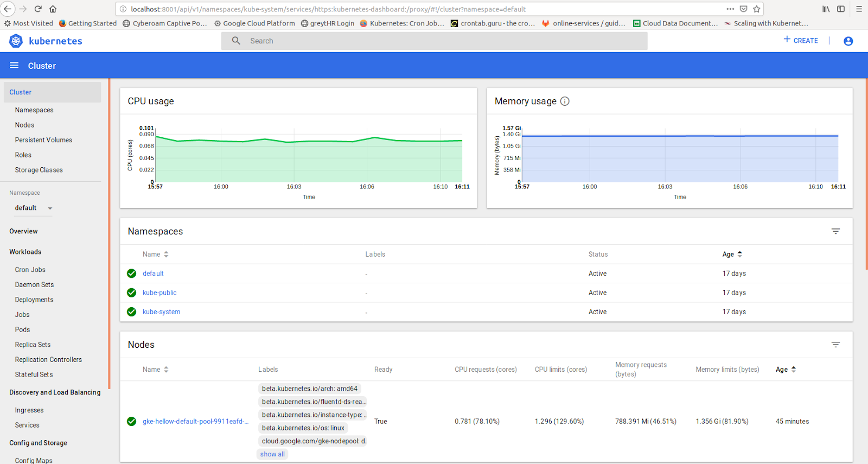Open Nodes in the sidebar
The height and width of the screenshot is (464, 868).
24,125
